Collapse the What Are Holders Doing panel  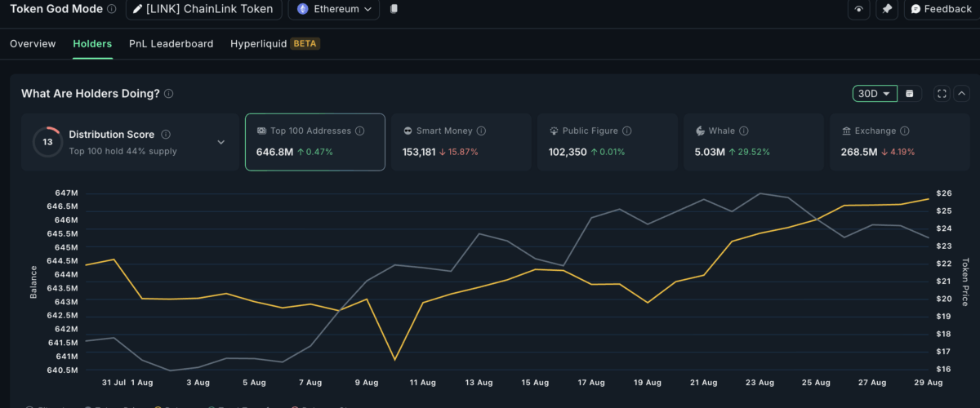coord(961,94)
